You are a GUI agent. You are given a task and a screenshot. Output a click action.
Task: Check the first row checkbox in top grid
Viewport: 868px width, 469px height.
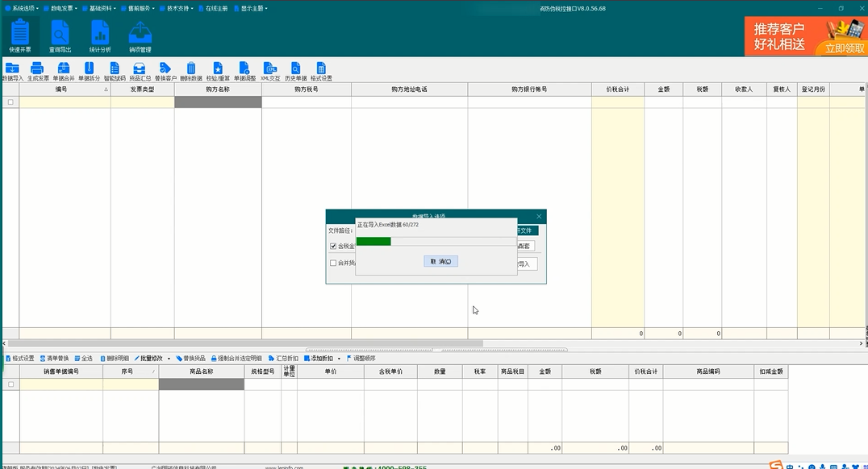pos(10,102)
